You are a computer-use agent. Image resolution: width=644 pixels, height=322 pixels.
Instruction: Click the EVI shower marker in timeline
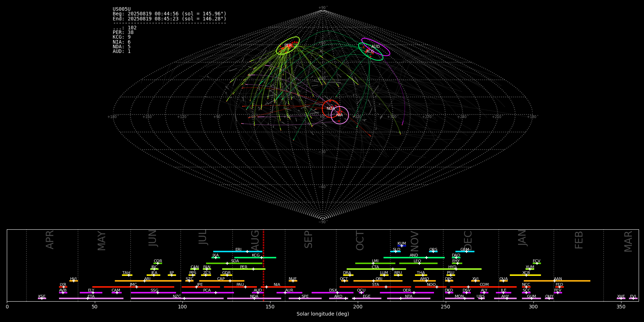point(633,298)
